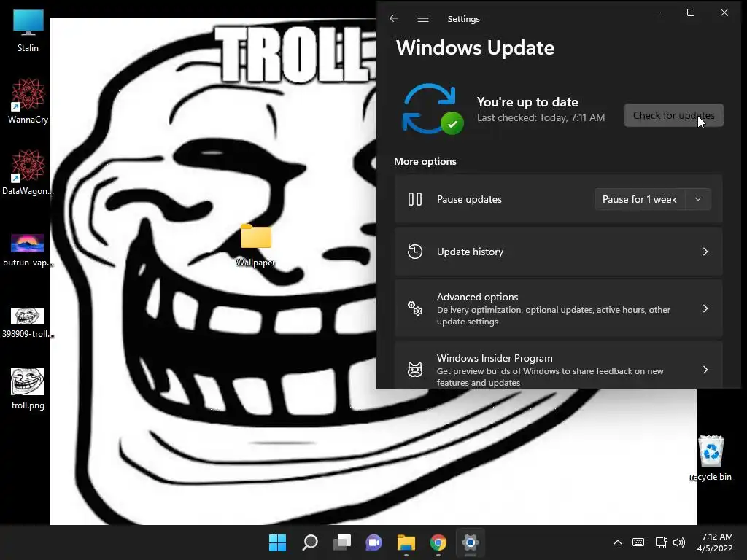This screenshot has width=747, height=560.
Task: Click the "Windows Update" page title
Action: (475, 47)
